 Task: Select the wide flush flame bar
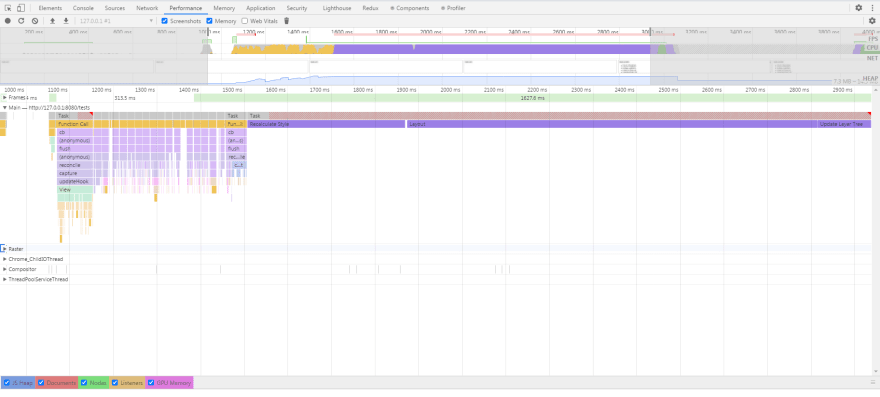(x=75, y=149)
